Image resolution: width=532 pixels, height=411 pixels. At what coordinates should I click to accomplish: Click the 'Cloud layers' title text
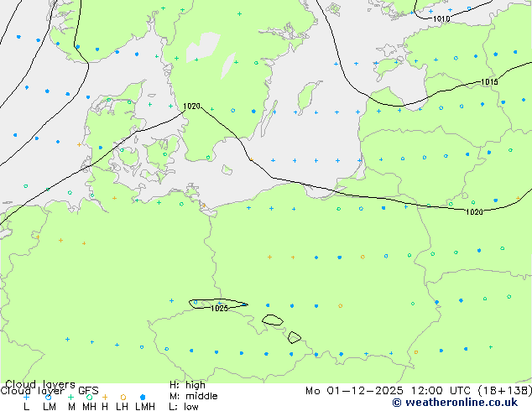(x=39, y=385)
